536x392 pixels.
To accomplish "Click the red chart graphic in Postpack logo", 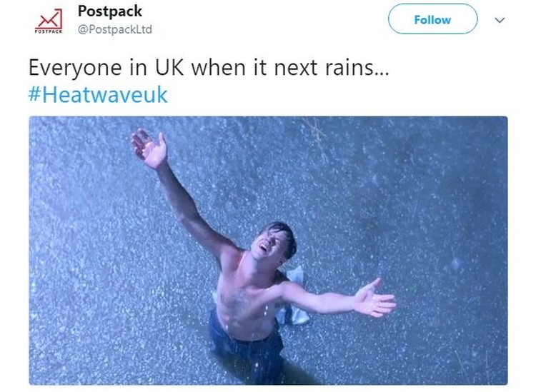I will pos(49,19).
